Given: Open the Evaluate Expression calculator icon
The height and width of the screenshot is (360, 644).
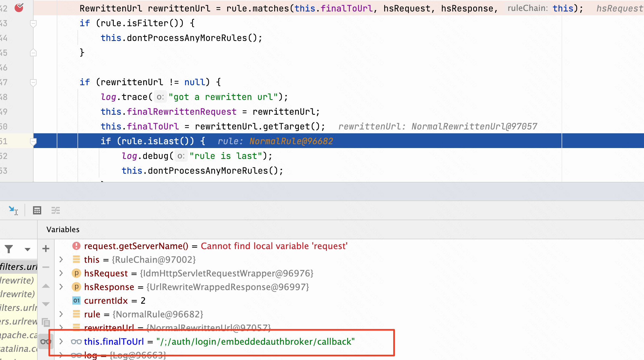Looking at the screenshot, I should (37, 210).
